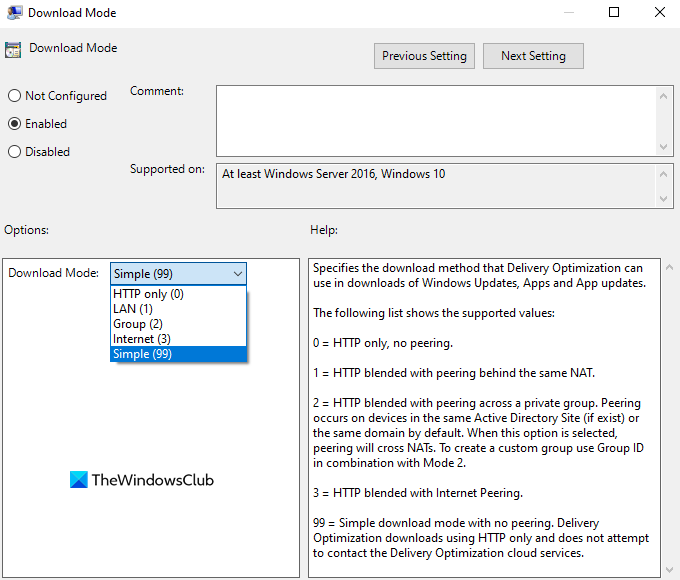680x580 pixels.
Task: Minimize the Download Mode window
Action: tap(569, 12)
